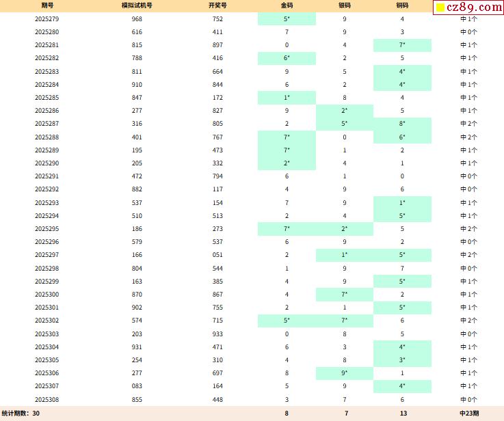Click the 铜码 total 13 in footer
504x421 pixels.
tap(402, 413)
